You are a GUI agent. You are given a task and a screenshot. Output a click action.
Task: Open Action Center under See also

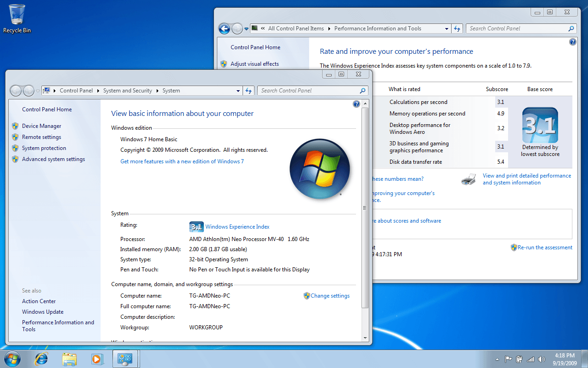[x=39, y=301]
